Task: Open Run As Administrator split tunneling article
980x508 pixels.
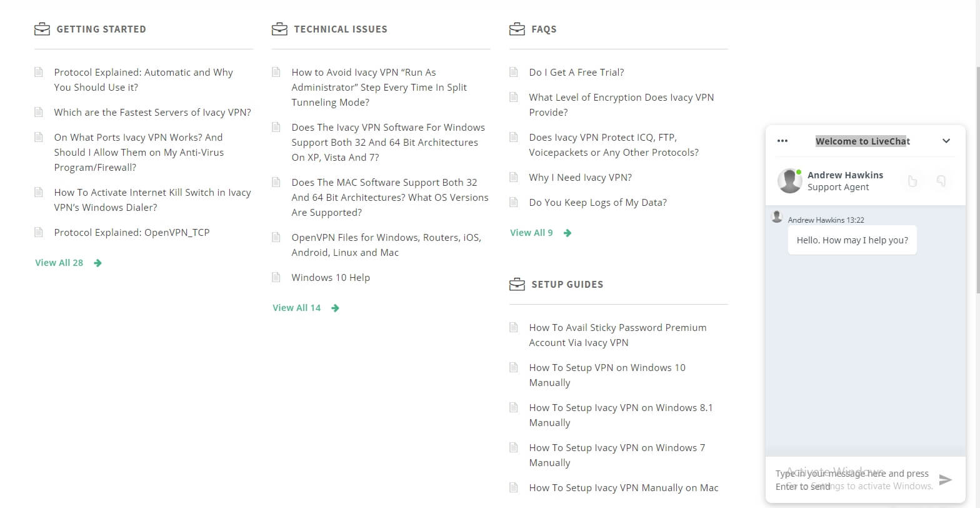Action: [x=379, y=87]
